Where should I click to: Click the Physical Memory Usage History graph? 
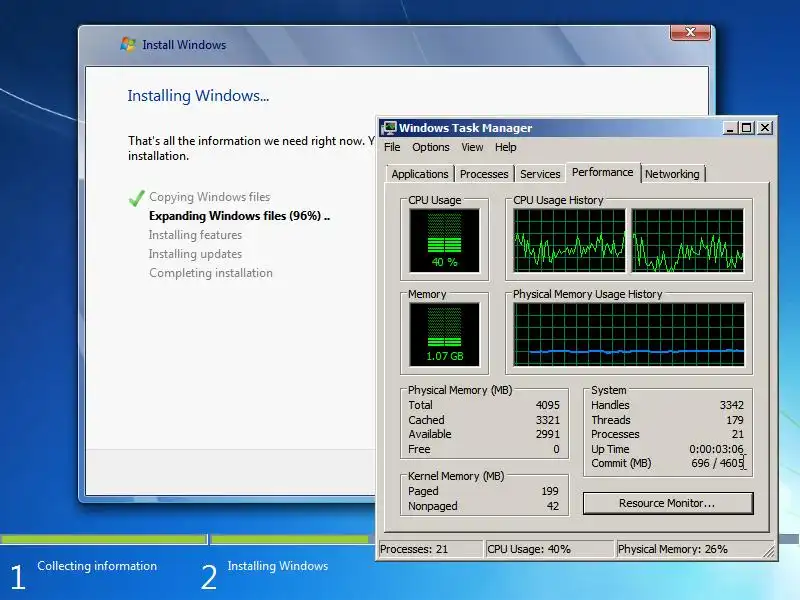pos(629,334)
